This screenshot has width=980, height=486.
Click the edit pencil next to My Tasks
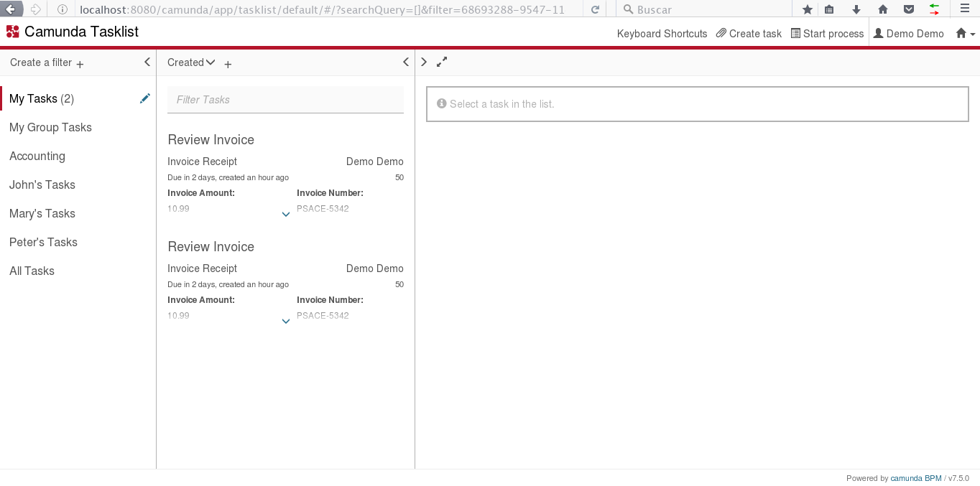tap(145, 98)
